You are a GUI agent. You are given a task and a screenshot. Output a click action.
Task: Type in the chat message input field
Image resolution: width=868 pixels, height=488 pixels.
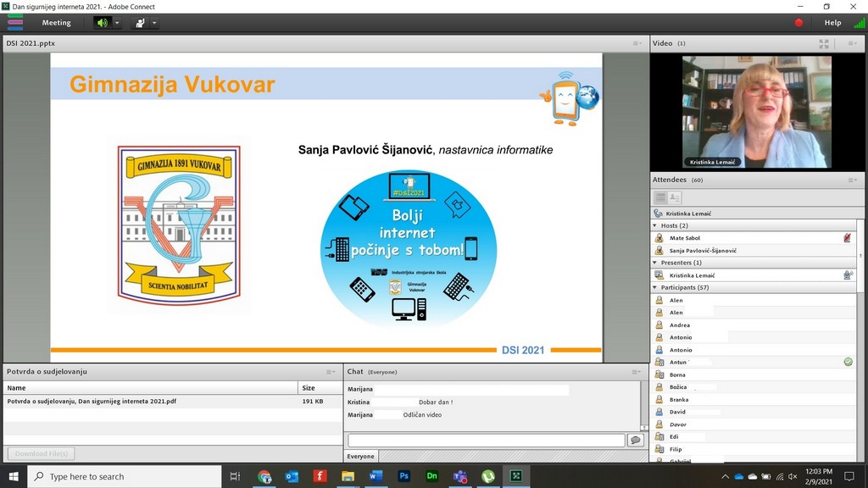click(x=486, y=441)
